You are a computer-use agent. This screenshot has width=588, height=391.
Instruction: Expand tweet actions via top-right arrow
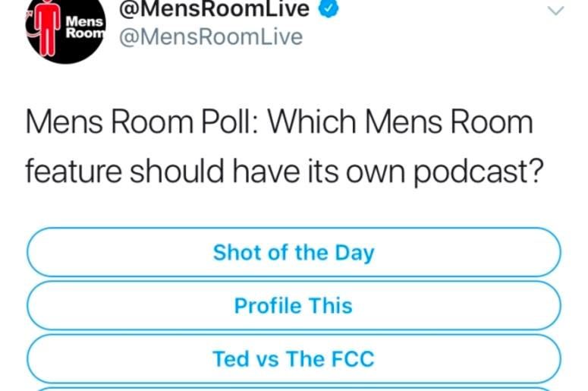[x=555, y=10]
